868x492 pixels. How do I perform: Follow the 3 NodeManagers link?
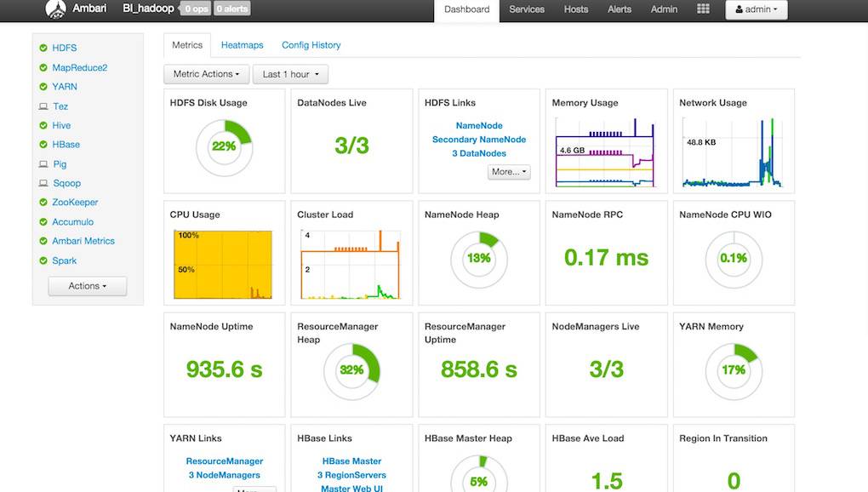(224, 475)
